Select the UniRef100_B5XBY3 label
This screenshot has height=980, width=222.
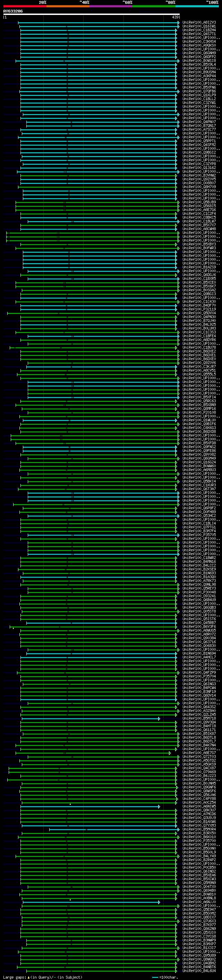click(199, 244)
